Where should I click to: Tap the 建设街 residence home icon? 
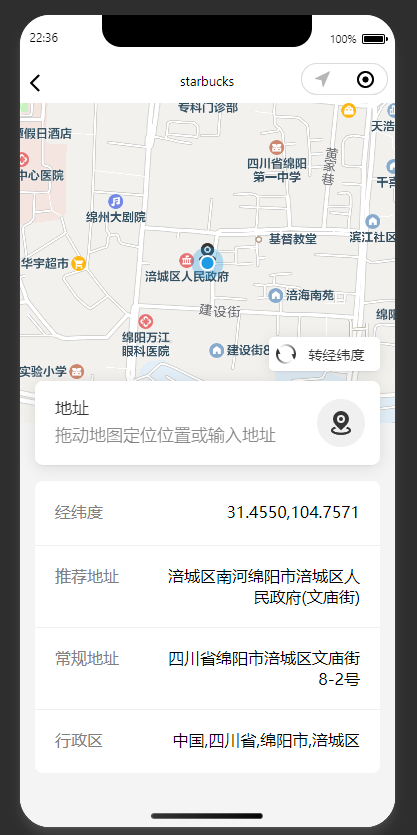click(216, 350)
